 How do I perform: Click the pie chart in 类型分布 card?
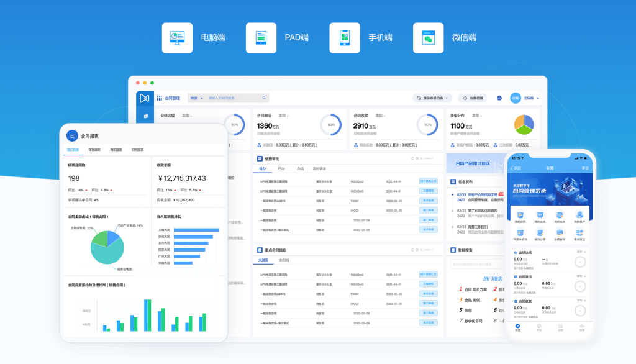pos(524,125)
